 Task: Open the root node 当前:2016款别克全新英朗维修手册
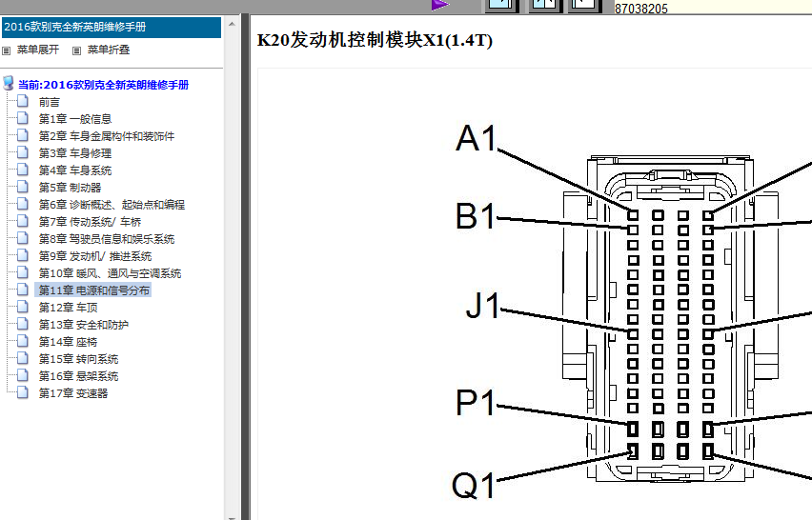click(x=103, y=85)
